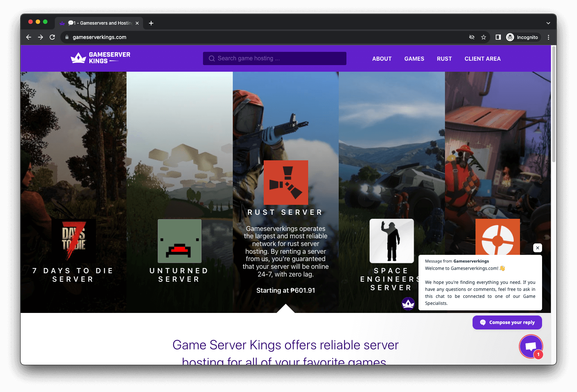The image size is (577, 392).
Task: Click the Incognito profile button
Action: [522, 37]
